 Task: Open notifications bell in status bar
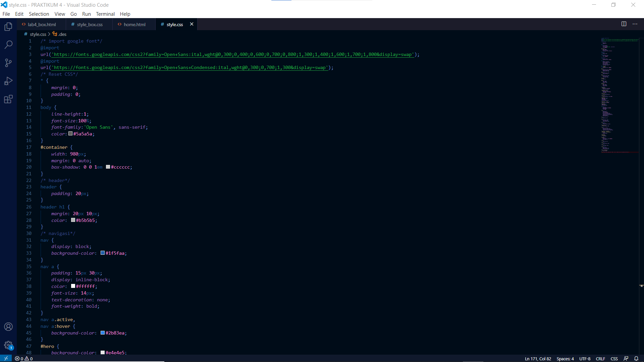click(636, 359)
